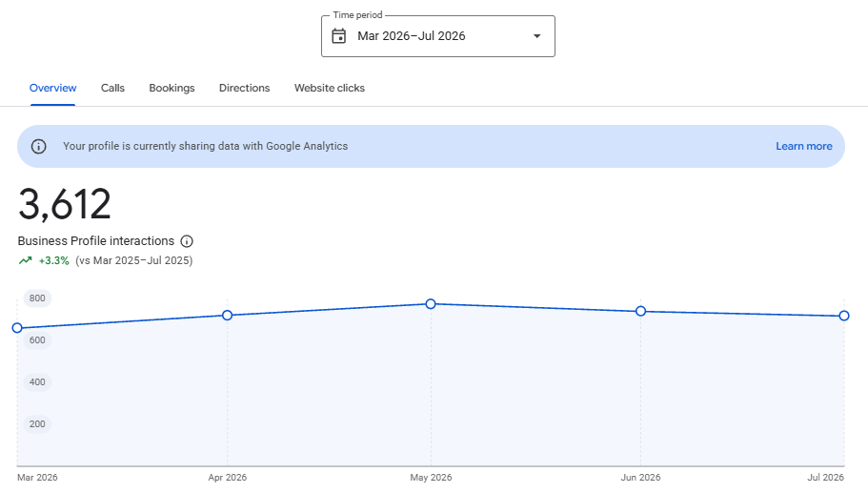Go to the Directions tab
This screenshot has height=493, width=868.
coord(244,88)
